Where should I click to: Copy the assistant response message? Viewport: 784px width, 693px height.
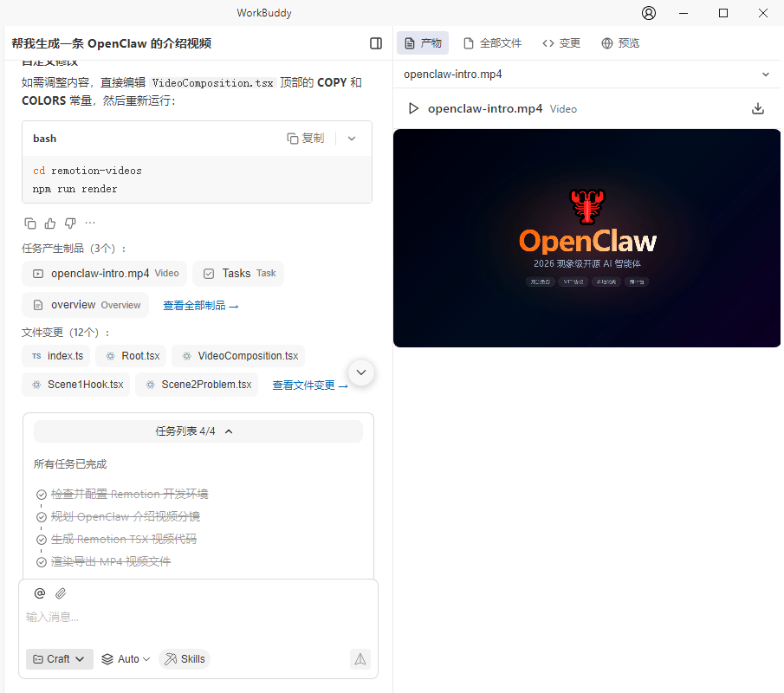point(30,223)
